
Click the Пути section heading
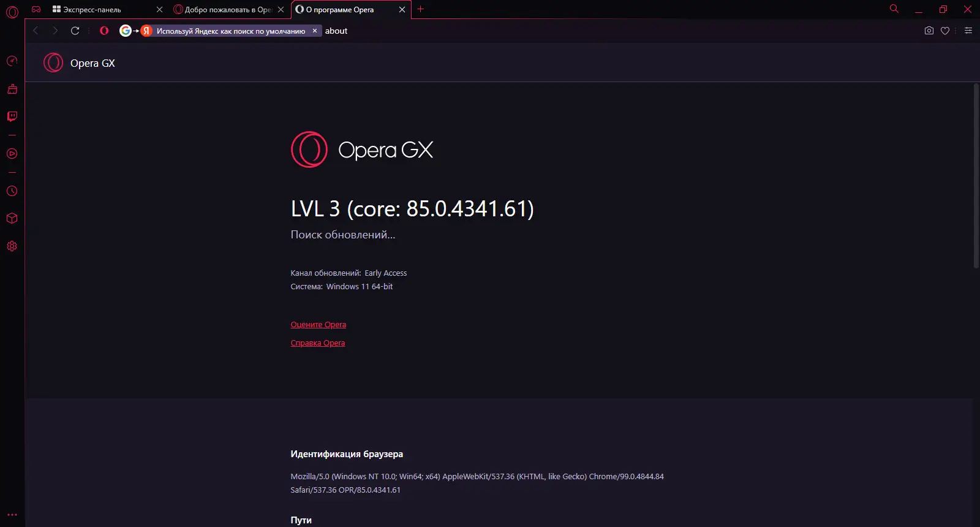point(301,520)
